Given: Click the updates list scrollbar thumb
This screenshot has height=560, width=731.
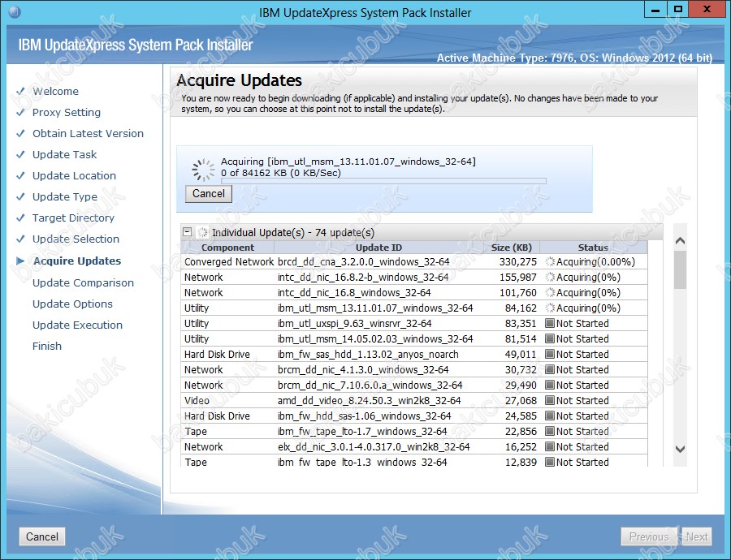Looking at the screenshot, I should pyautogui.click(x=680, y=269).
